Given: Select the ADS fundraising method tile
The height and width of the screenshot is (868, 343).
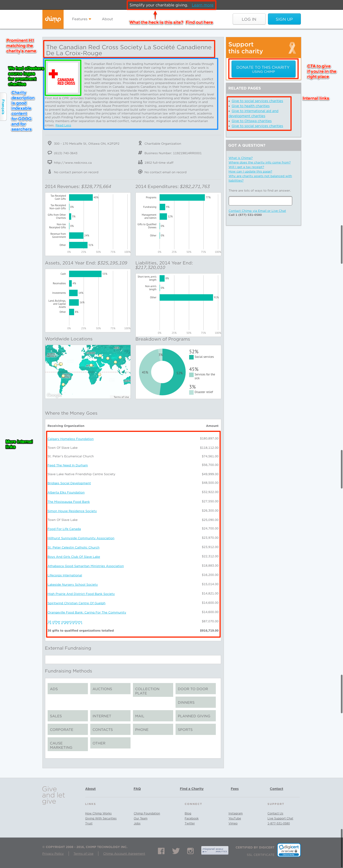Looking at the screenshot, I should tap(67, 689).
